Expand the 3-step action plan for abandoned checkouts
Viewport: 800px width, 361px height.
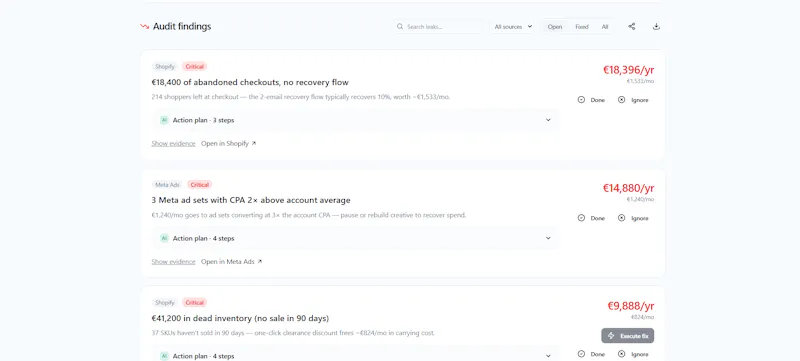point(356,120)
